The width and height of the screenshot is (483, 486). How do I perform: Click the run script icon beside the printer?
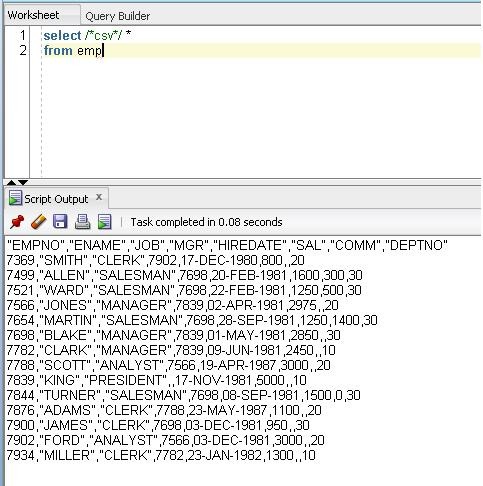pos(104,222)
